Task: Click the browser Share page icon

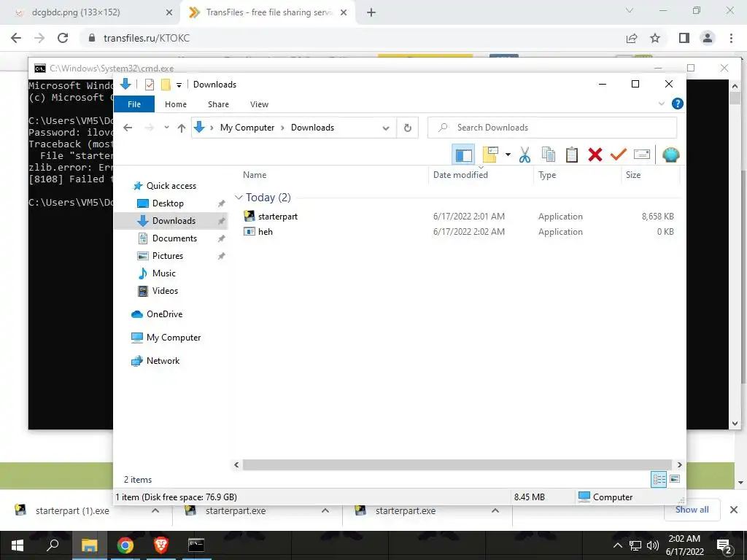Action: coord(632,38)
